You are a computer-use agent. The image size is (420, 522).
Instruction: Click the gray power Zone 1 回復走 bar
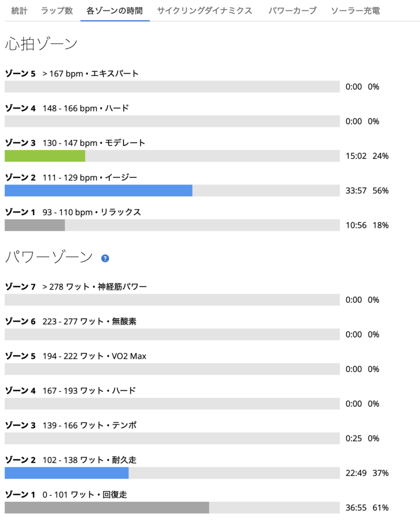[x=107, y=507]
